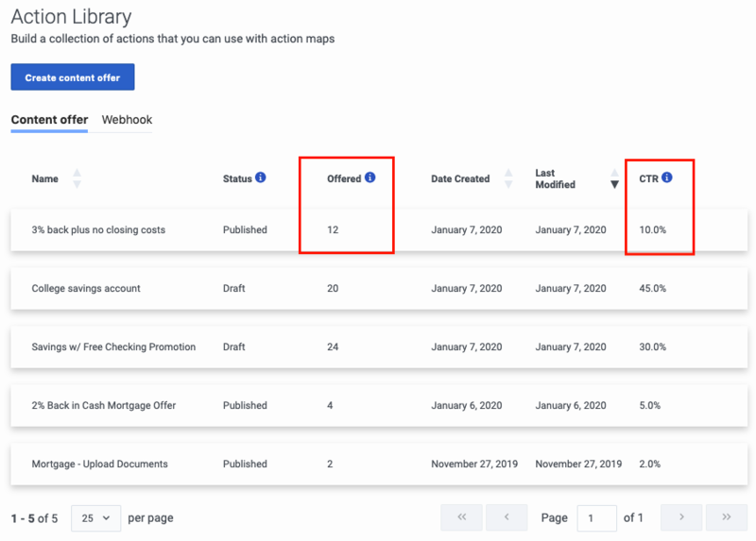Open Mortgage - Upload Documents row
This screenshot has width=756, height=541.
click(x=379, y=464)
